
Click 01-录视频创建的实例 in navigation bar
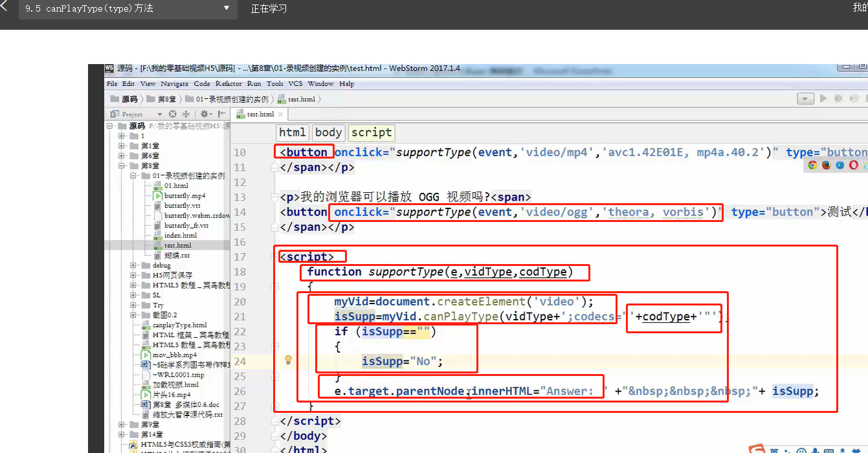(x=227, y=99)
